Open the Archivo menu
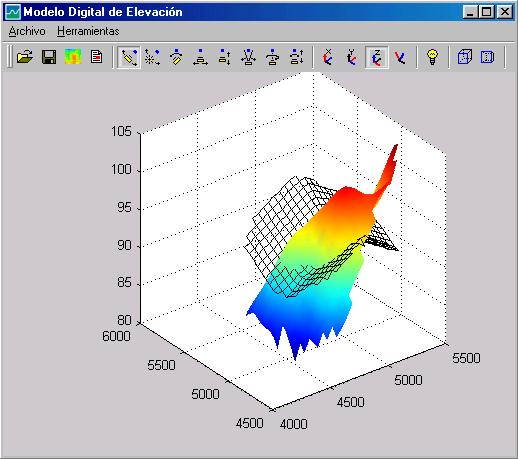This screenshot has width=518, height=459. pyautogui.click(x=27, y=31)
